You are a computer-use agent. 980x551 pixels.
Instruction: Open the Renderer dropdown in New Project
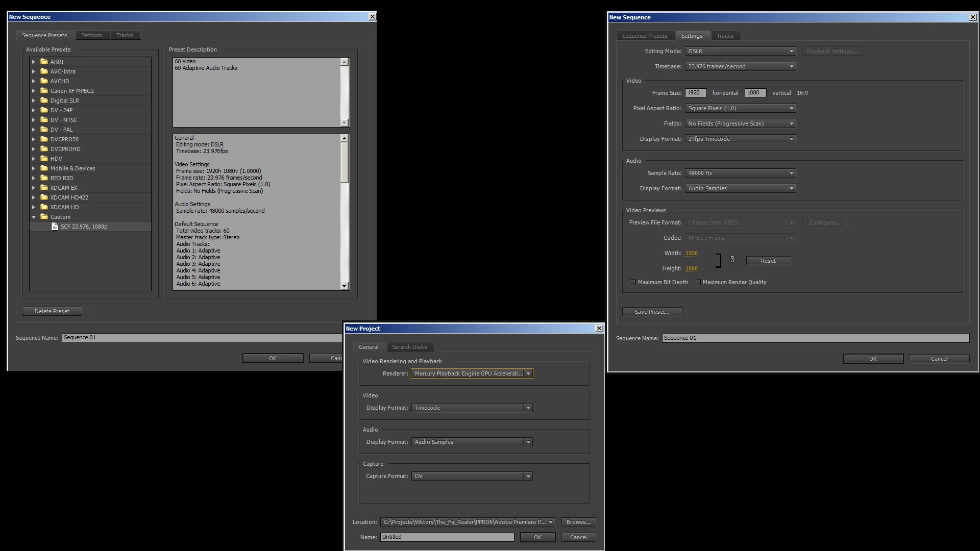click(472, 373)
